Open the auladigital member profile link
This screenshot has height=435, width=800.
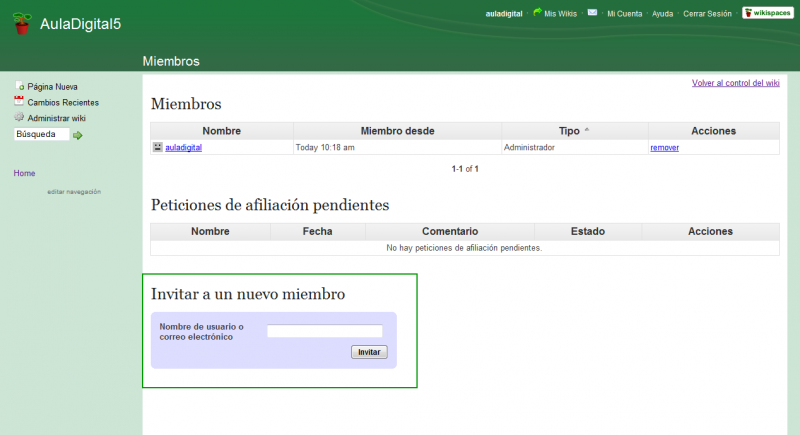click(183, 147)
